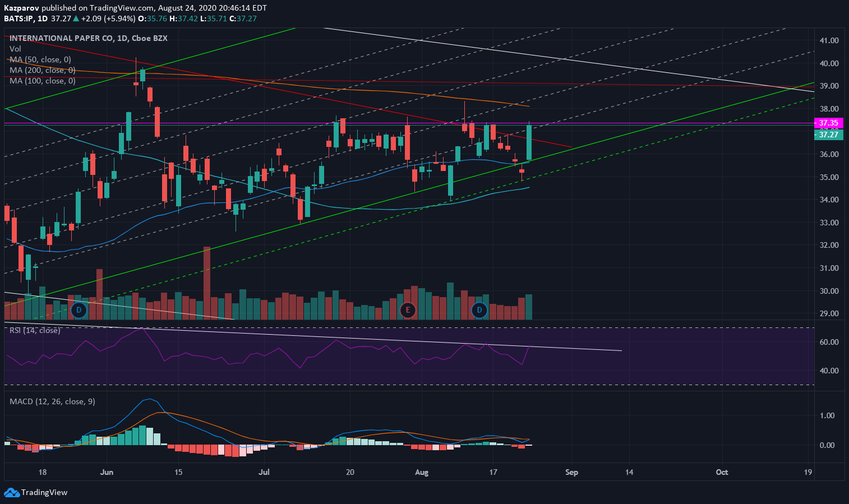Click the 1.00 MACD axis label
This screenshot has width=849, height=504.
coord(827,415)
